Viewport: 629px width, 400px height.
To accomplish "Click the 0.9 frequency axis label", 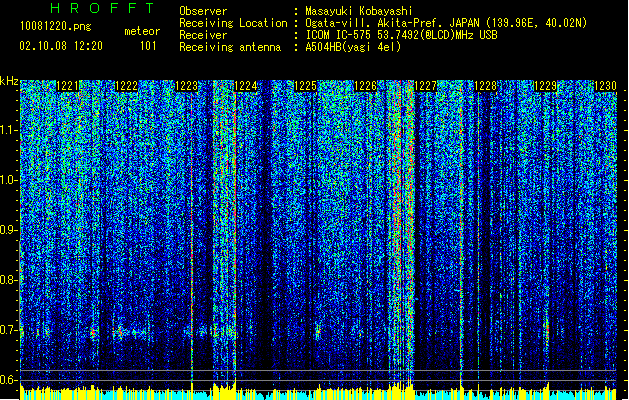I will [x=9, y=230].
